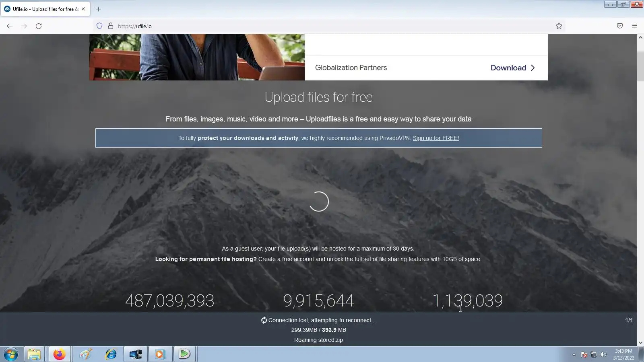
Task: Open the tracking protection shield icon
Action: pyautogui.click(x=99, y=26)
